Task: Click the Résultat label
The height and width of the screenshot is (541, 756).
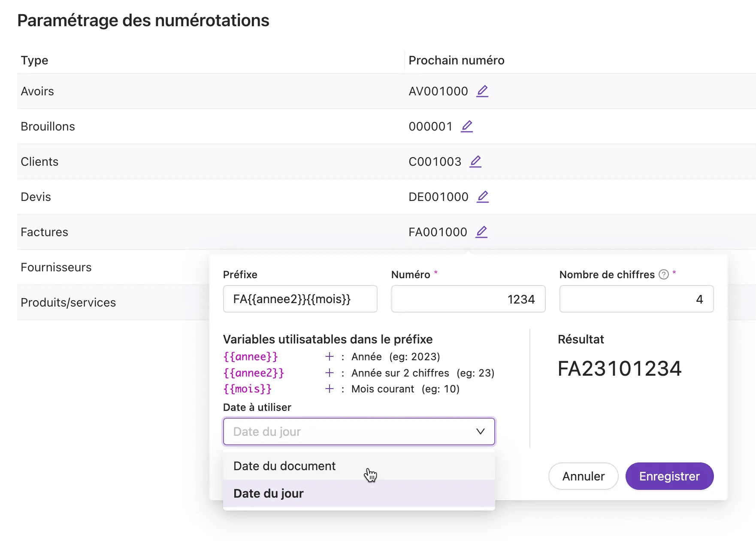Action: (x=581, y=339)
